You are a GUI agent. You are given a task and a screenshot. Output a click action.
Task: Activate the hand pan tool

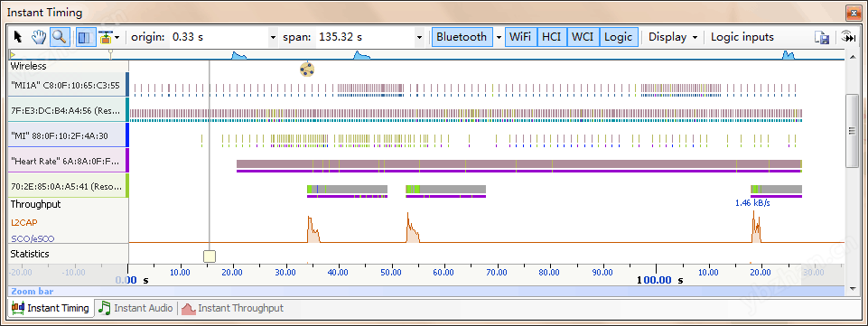pos(38,37)
